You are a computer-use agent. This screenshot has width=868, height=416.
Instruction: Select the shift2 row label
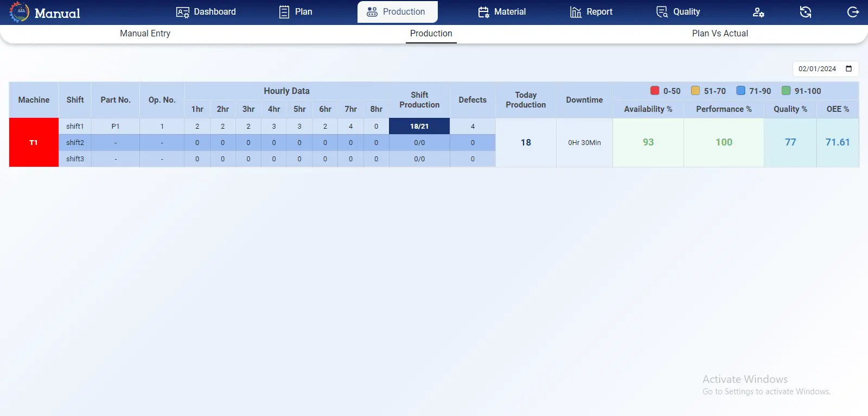[x=75, y=142]
